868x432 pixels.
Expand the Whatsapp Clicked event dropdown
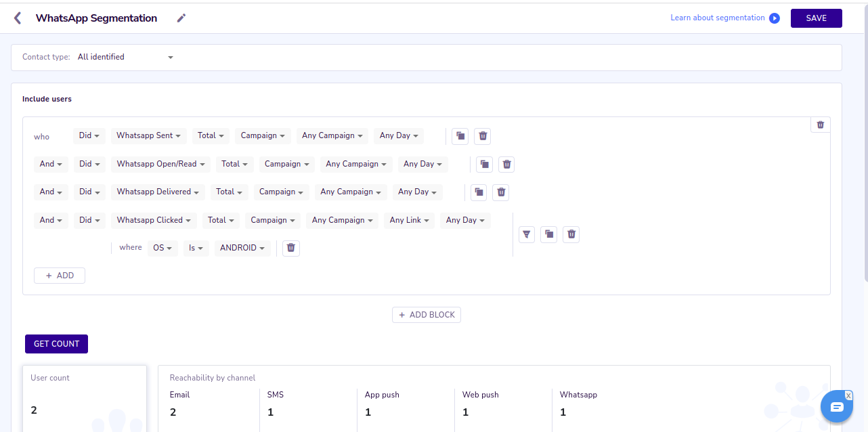[154, 221]
